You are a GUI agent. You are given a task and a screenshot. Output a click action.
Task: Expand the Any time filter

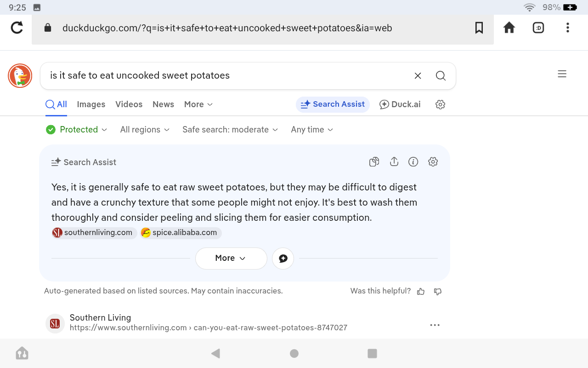tap(312, 130)
